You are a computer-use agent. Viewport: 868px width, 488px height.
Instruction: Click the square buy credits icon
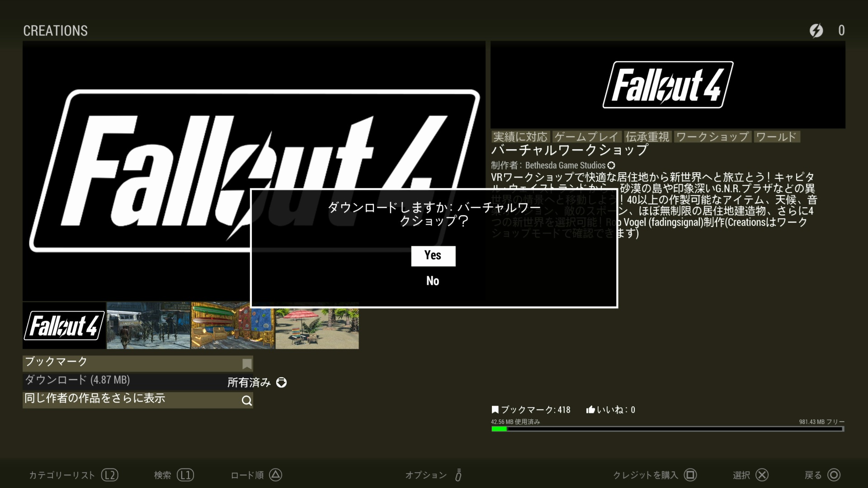(690, 475)
